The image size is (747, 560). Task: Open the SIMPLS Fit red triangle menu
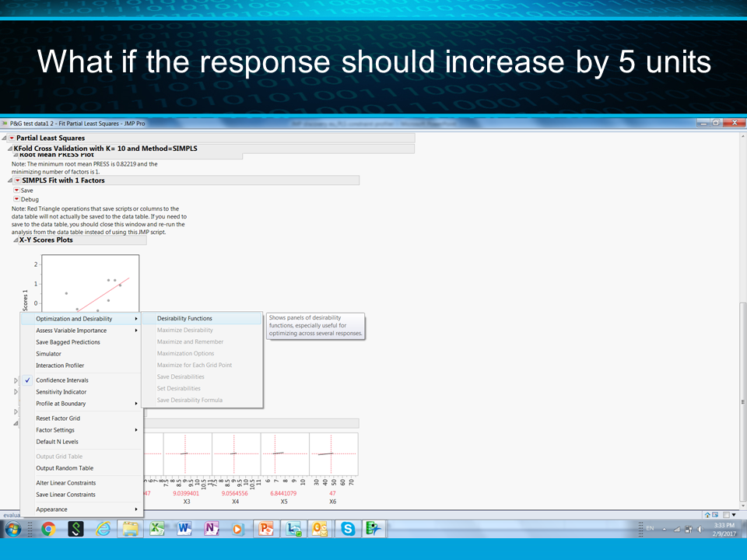pos(16,180)
